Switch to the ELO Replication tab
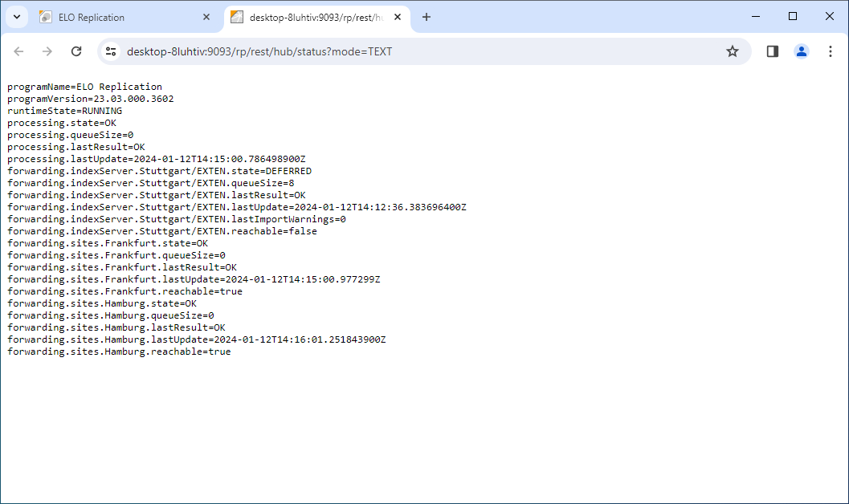Viewport: 849px width, 504px height. [125, 18]
